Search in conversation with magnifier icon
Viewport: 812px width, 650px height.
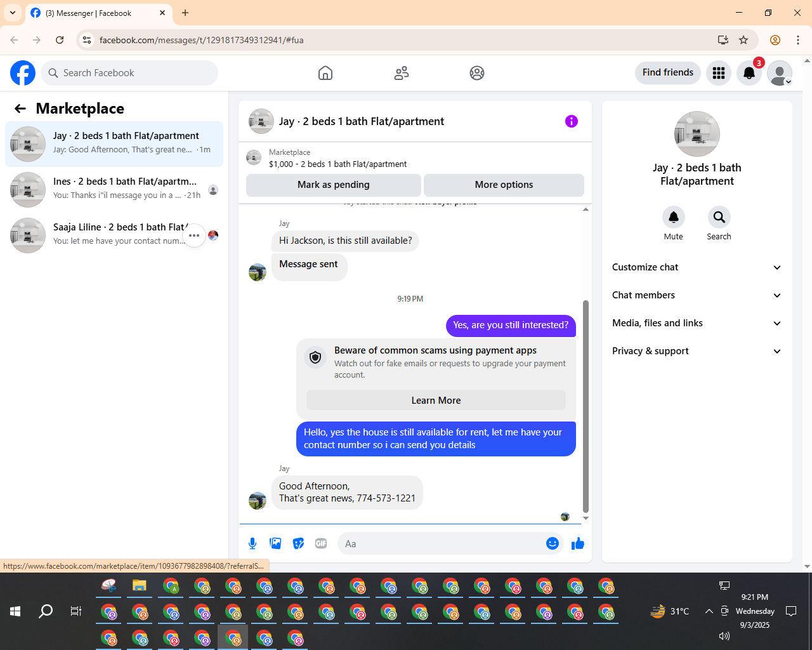(719, 217)
